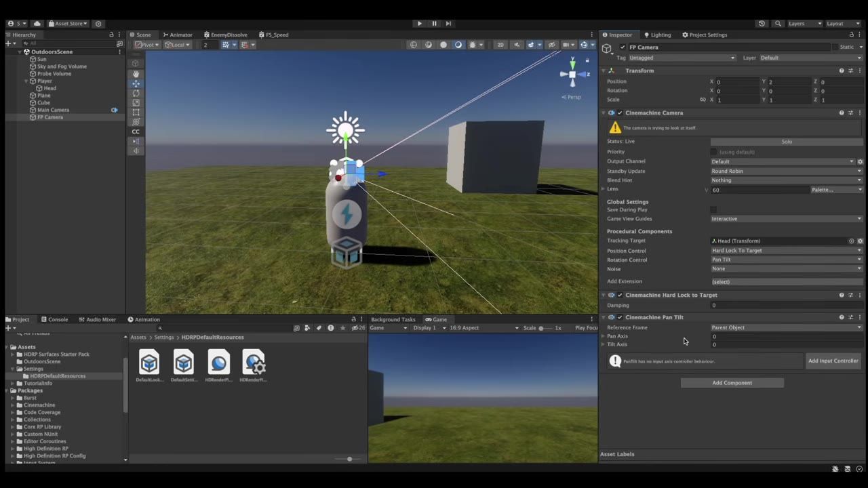Screen dimensions: 868x488
Task: Click Output Channel gear icon
Action: (x=860, y=162)
